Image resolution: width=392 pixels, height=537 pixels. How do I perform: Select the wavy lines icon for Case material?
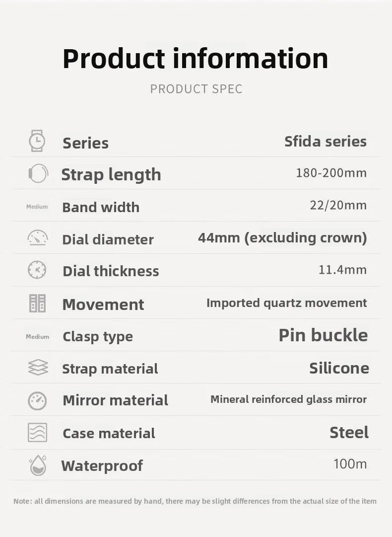[x=37, y=433]
